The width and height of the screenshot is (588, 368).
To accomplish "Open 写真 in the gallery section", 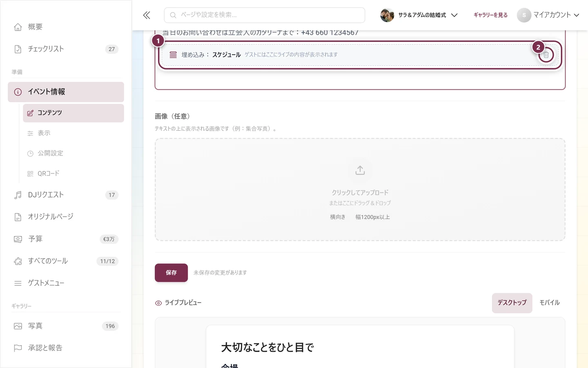I will pyautogui.click(x=66, y=326).
